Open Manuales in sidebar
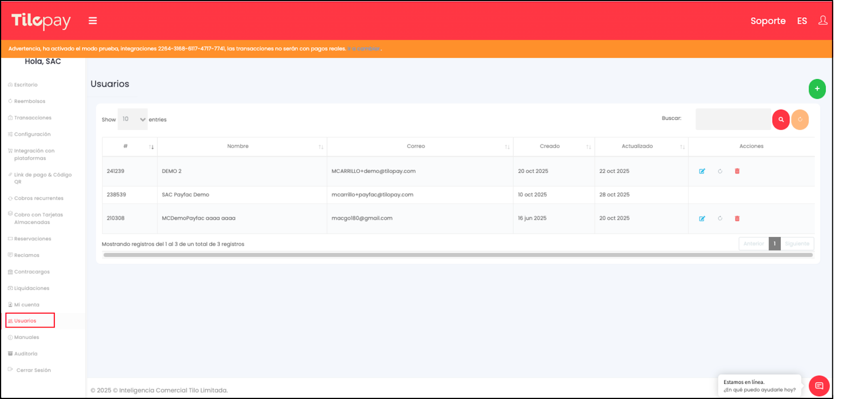 tap(24, 338)
